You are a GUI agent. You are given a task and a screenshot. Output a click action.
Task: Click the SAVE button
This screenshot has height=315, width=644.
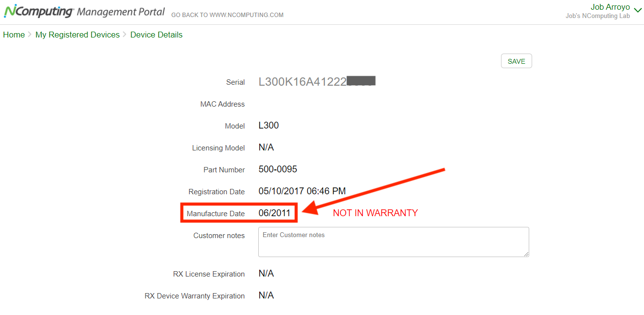click(516, 61)
